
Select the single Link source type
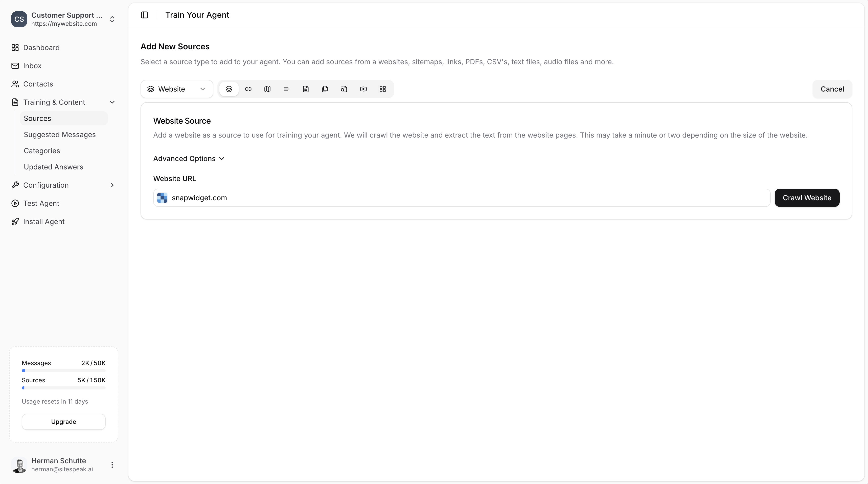[248, 89]
